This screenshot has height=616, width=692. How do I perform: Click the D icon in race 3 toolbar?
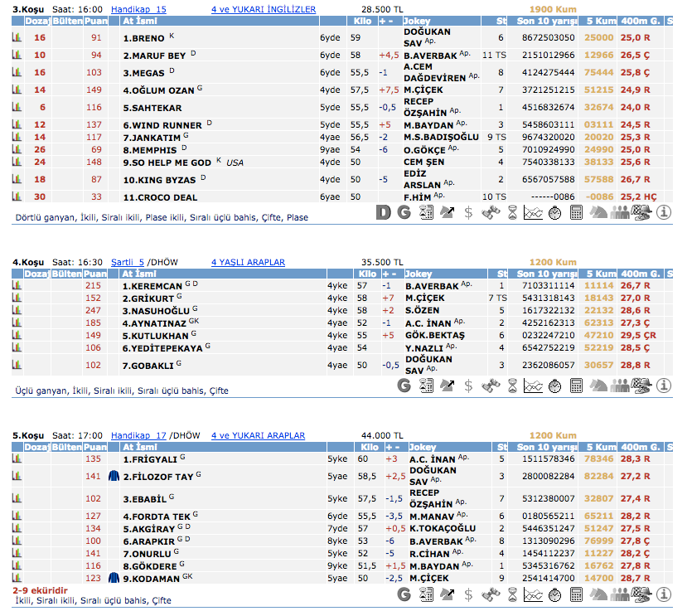click(383, 212)
